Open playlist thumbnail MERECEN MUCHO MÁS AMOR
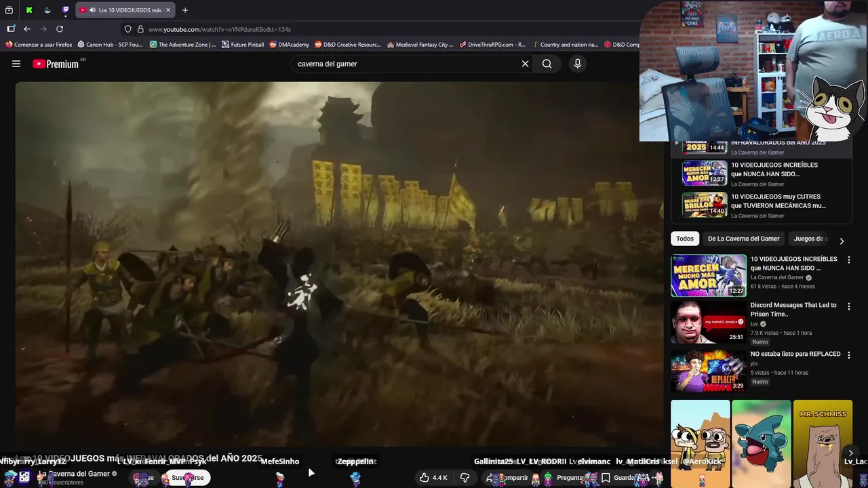The height and width of the screenshot is (488, 868). click(705, 173)
